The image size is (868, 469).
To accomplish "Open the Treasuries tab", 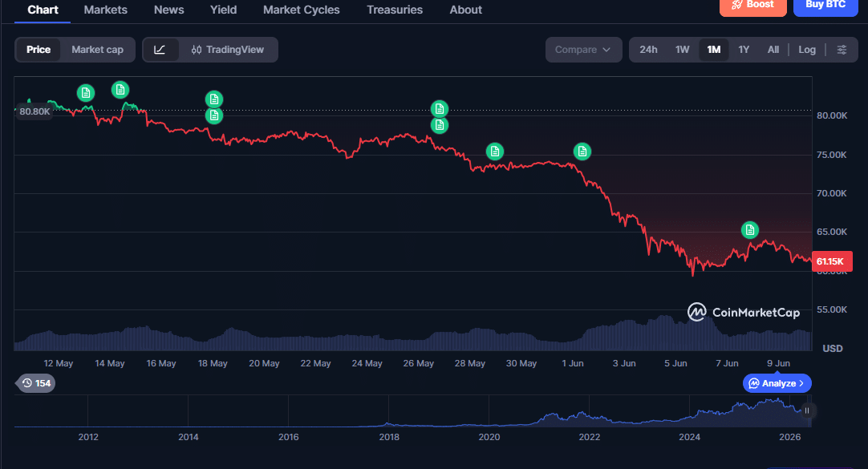I will pyautogui.click(x=394, y=10).
